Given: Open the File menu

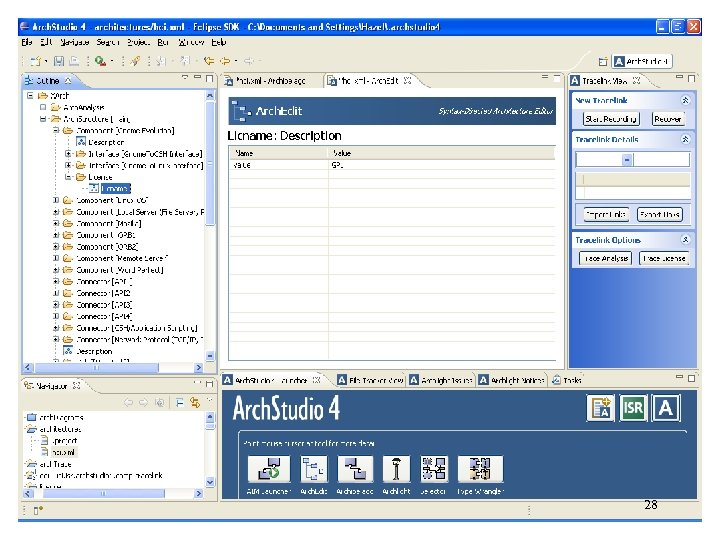Looking at the screenshot, I should pyautogui.click(x=27, y=42).
